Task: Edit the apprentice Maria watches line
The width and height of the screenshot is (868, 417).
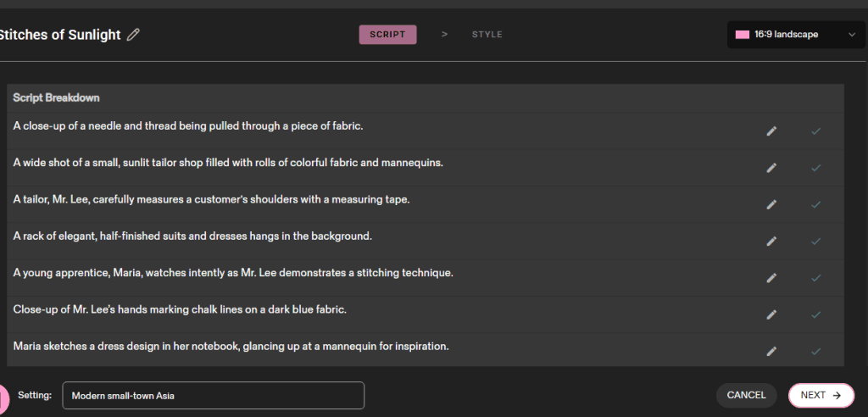Action: coord(771,278)
